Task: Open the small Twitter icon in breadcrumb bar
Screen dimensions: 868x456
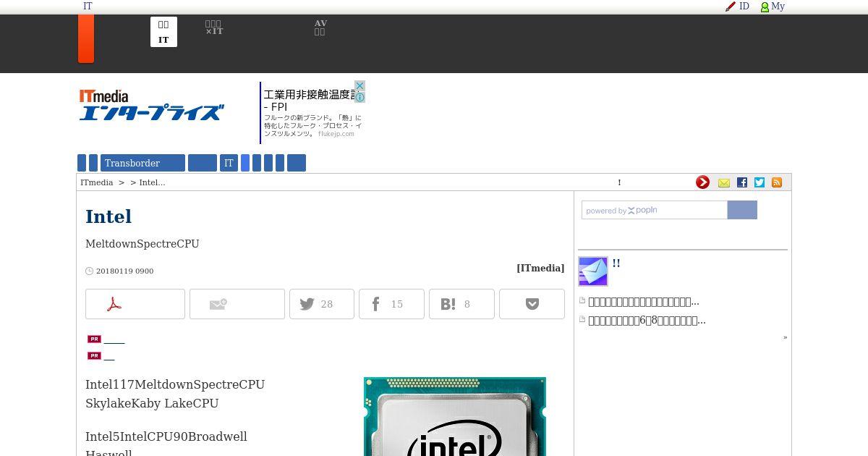Action: 759,182
